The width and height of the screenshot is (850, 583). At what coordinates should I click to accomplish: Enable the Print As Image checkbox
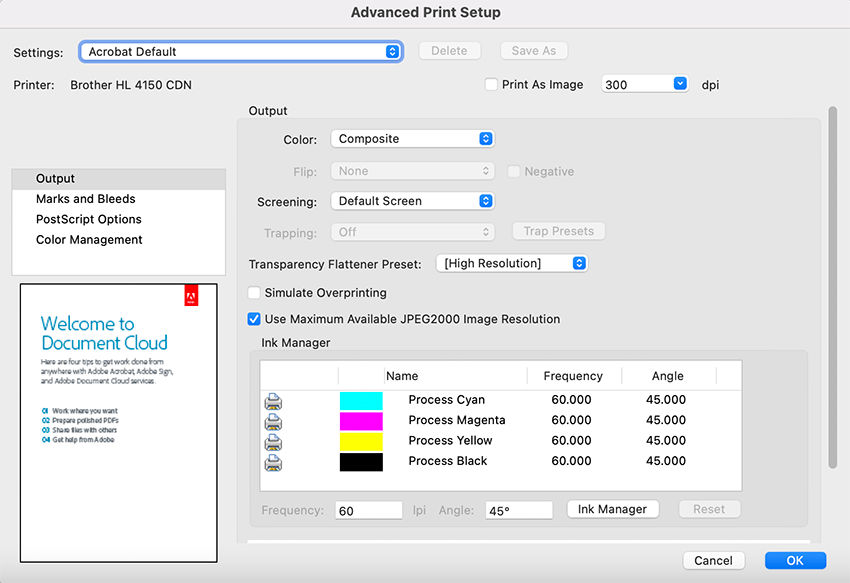(x=491, y=84)
